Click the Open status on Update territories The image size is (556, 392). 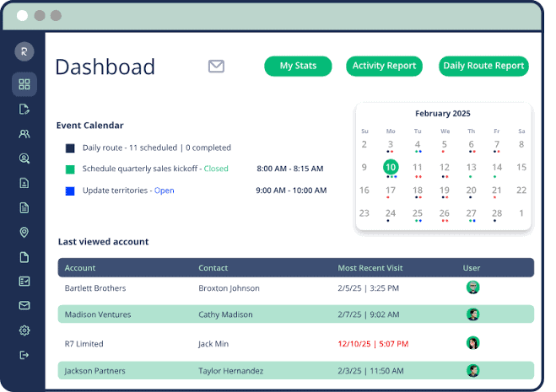165,191
